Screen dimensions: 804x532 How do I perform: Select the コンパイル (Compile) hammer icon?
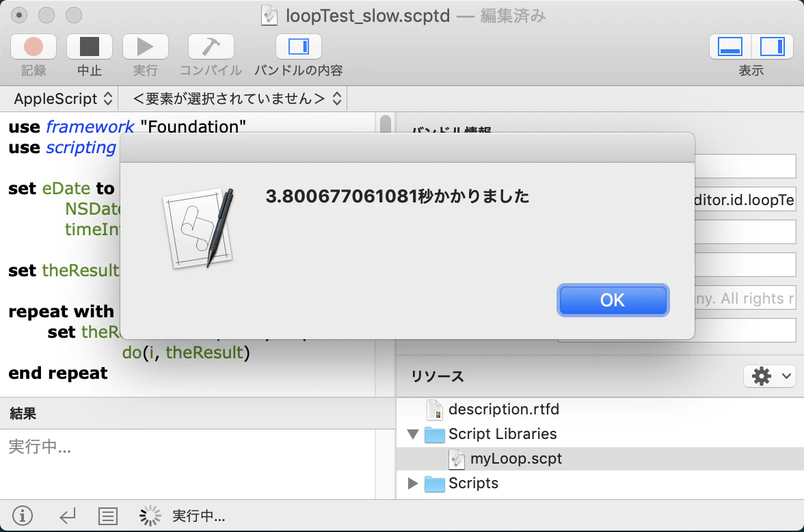[211, 46]
